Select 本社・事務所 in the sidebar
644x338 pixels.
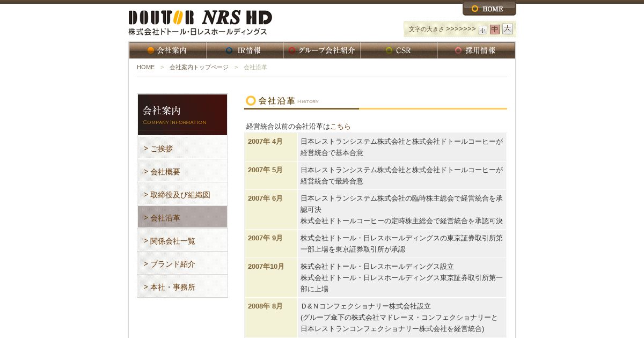[182, 286]
